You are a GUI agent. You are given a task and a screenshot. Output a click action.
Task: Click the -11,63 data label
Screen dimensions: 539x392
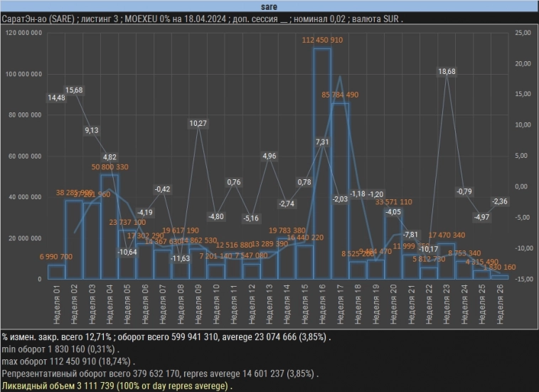click(181, 258)
